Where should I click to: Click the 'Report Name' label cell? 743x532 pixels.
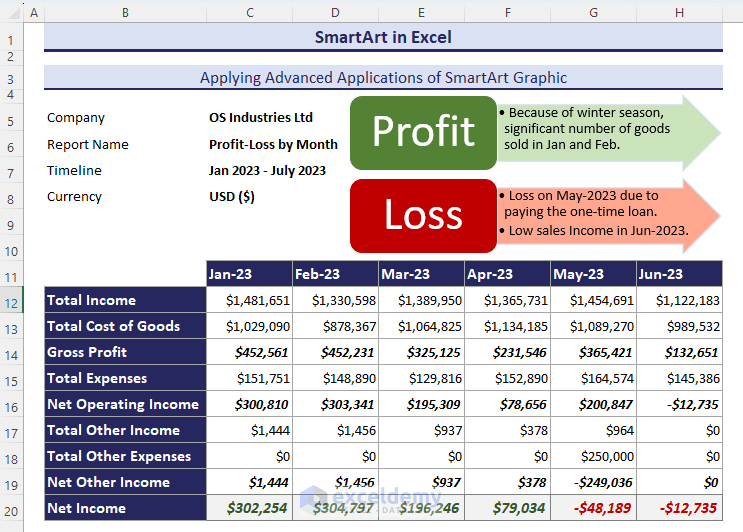pyautogui.click(x=126, y=144)
